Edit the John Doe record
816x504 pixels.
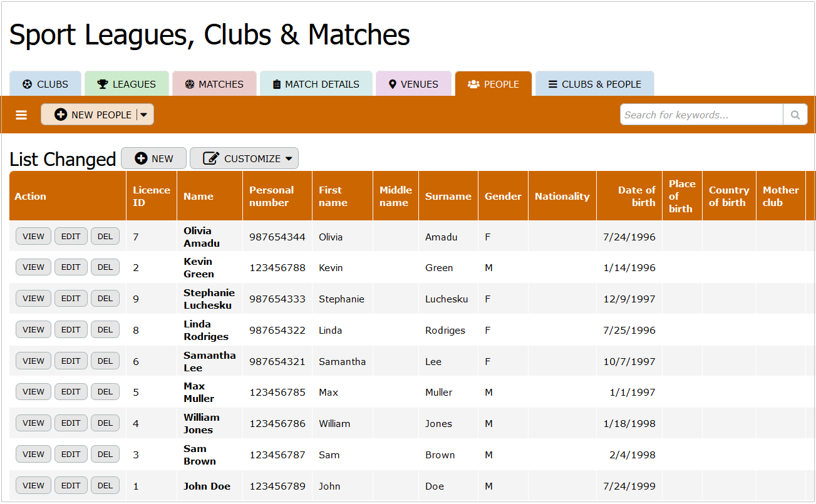pyautogui.click(x=71, y=486)
